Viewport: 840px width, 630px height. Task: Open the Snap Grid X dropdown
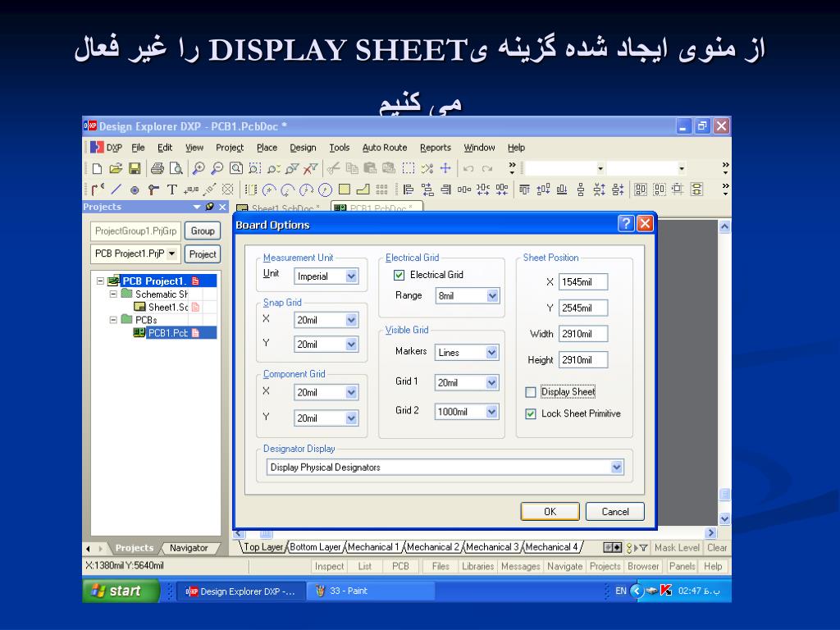pos(351,321)
